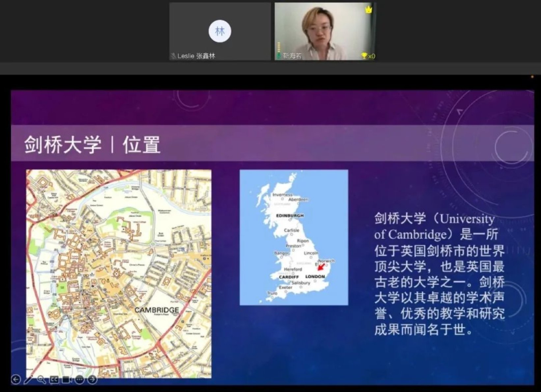This screenshot has width=541, height=392.
Task: Click the 靳海若 participant name label
Action: click(x=292, y=56)
